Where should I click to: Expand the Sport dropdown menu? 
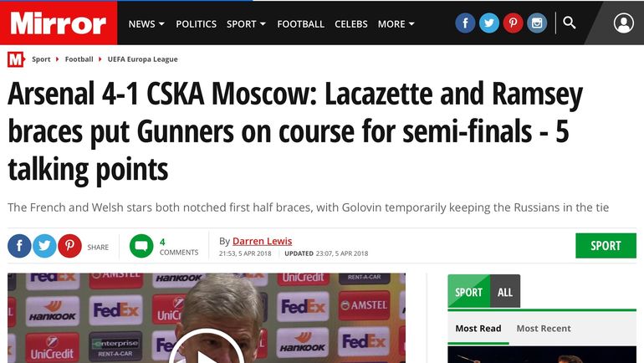pyautogui.click(x=246, y=24)
